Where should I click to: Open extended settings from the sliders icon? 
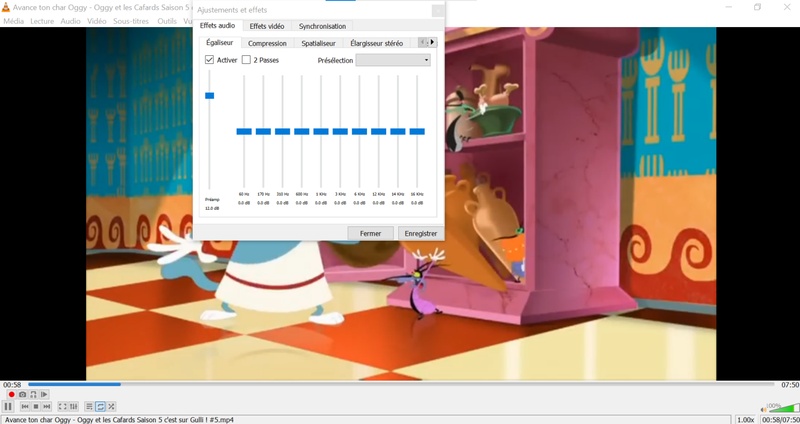click(73, 406)
